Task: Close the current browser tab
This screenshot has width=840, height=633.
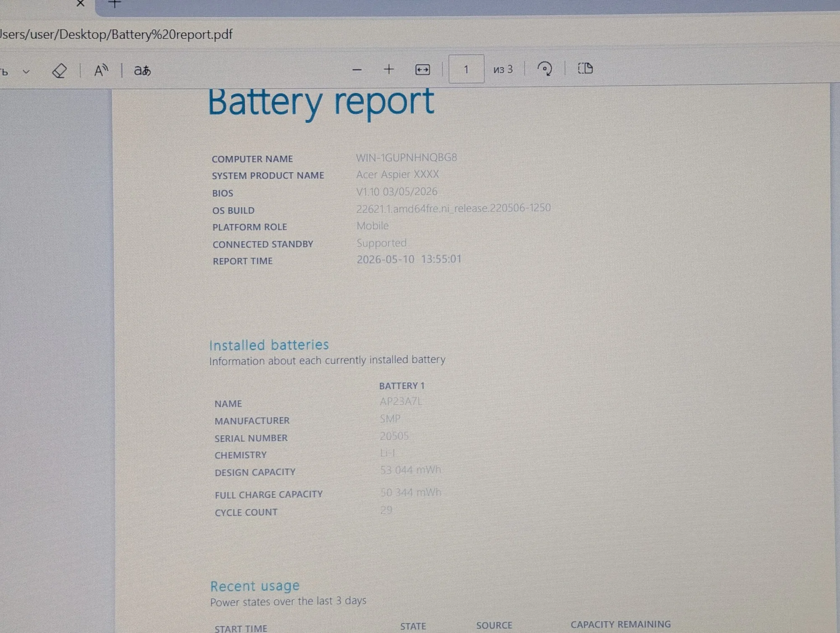Action: (x=80, y=3)
